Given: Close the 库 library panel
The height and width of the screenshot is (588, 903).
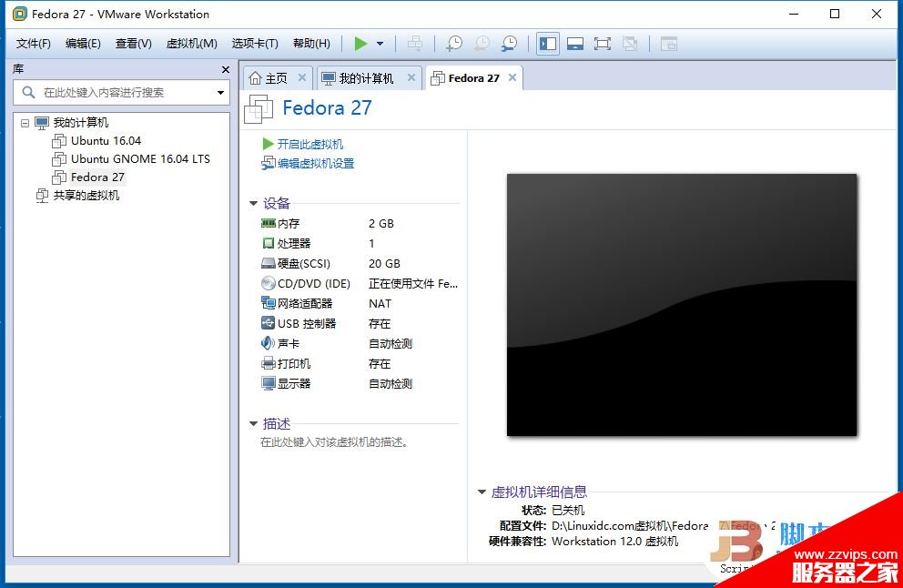Looking at the screenshot, I should coord(226,70).
